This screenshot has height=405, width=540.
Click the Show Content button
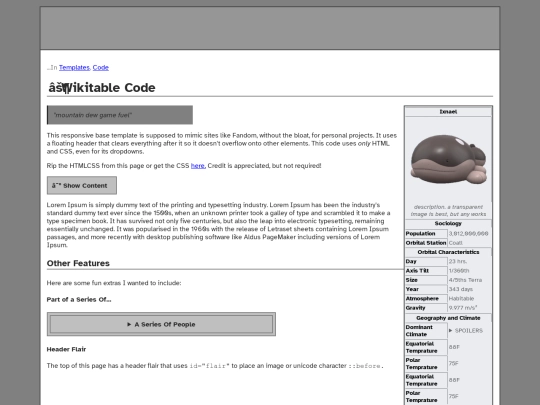[82, 186]
